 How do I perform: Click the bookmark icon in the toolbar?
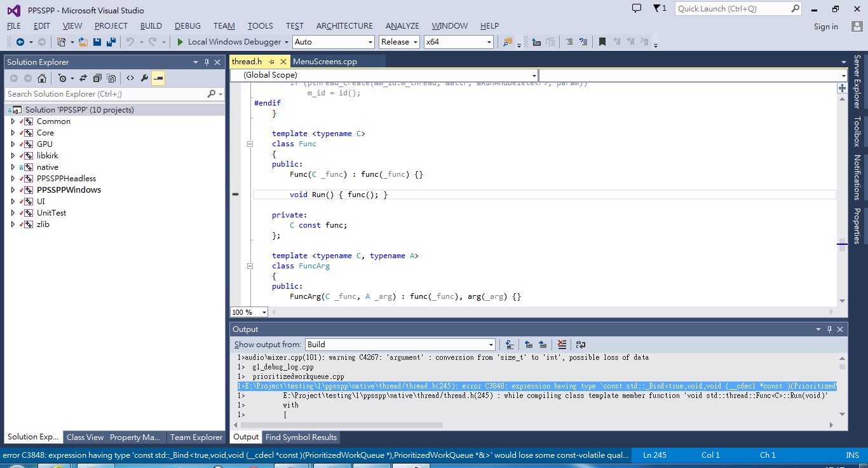point(602,42)
